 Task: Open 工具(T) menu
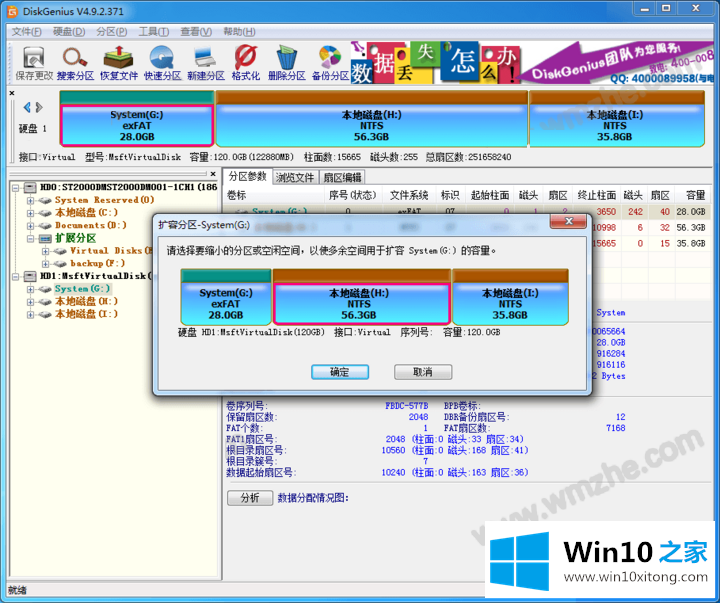[154, 32]
